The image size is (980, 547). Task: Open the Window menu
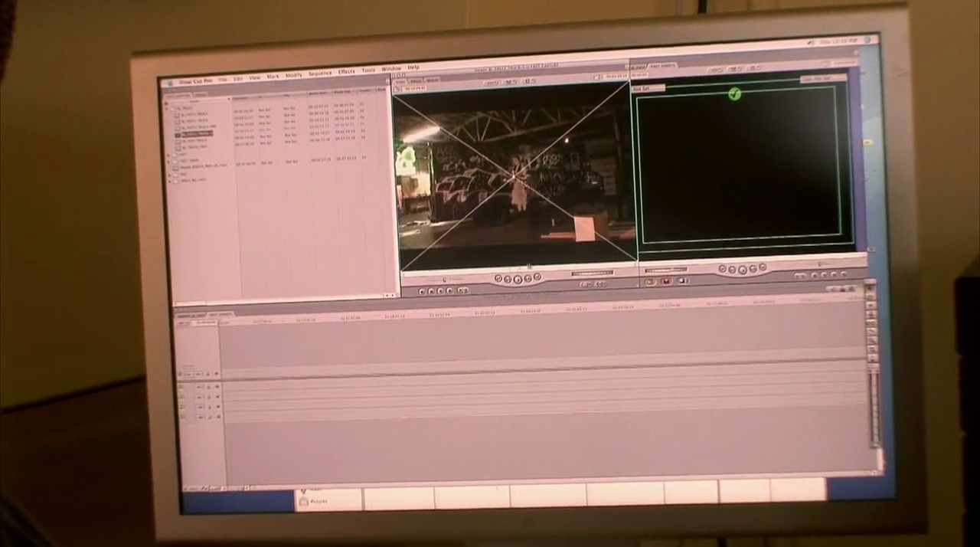[391, 70]
